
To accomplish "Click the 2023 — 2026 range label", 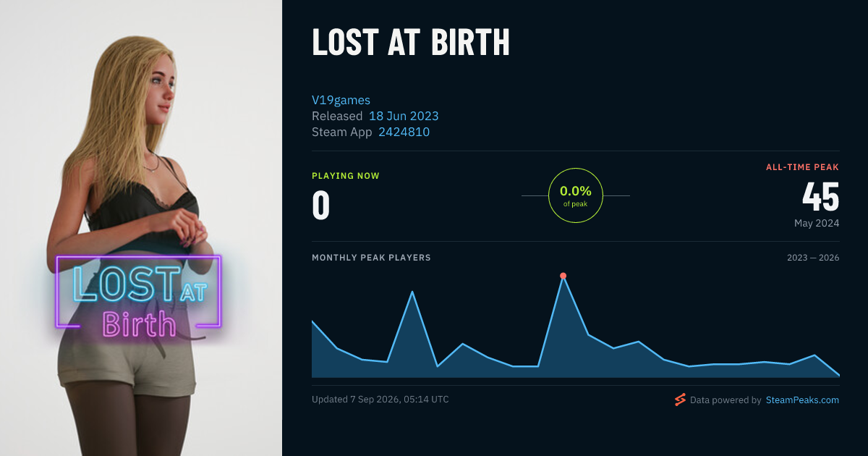I will [x=813, y=258].
